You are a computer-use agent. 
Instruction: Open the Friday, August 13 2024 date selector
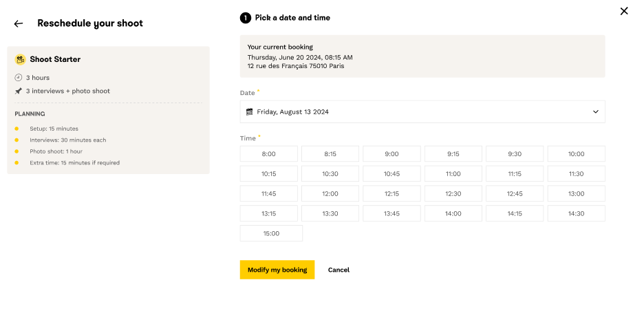coord(422,111)
